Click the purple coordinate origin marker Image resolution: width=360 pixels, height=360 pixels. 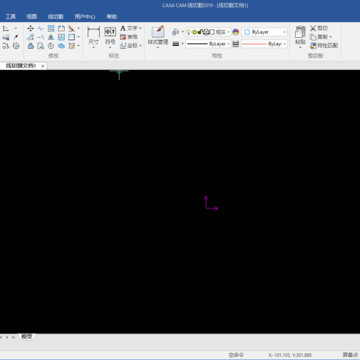[x=211, y=203]
